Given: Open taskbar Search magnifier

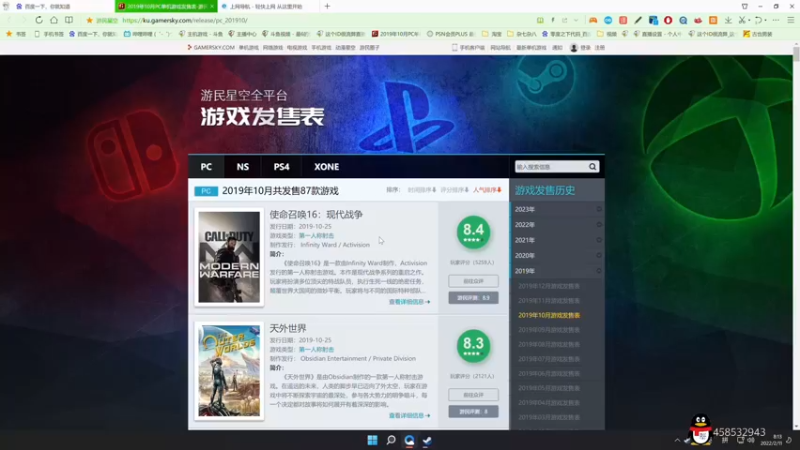Looking at the screenshot, I should pos(391,440).
